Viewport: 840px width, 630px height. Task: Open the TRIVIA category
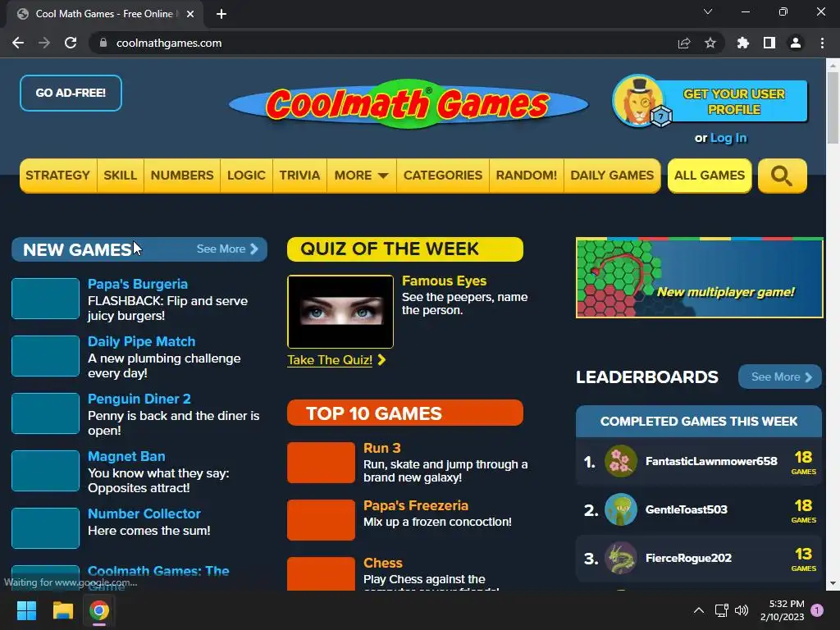(x=299, y=176)
